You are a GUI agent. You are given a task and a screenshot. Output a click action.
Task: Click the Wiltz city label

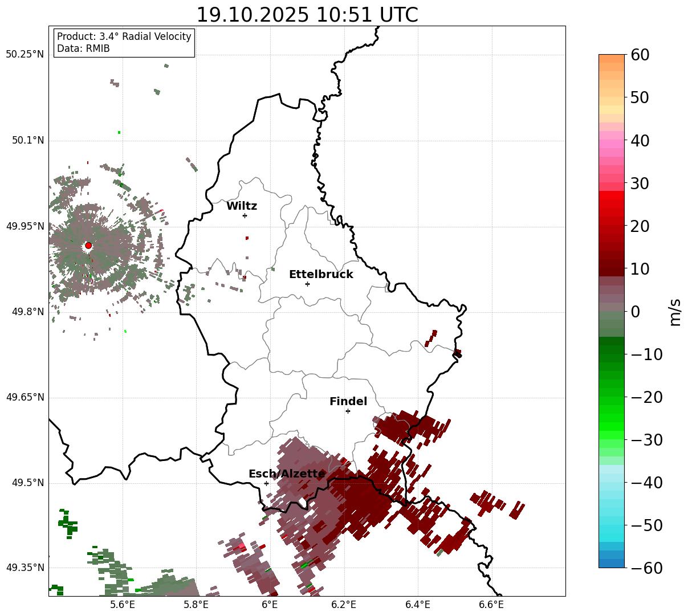[x=242, y=206]
